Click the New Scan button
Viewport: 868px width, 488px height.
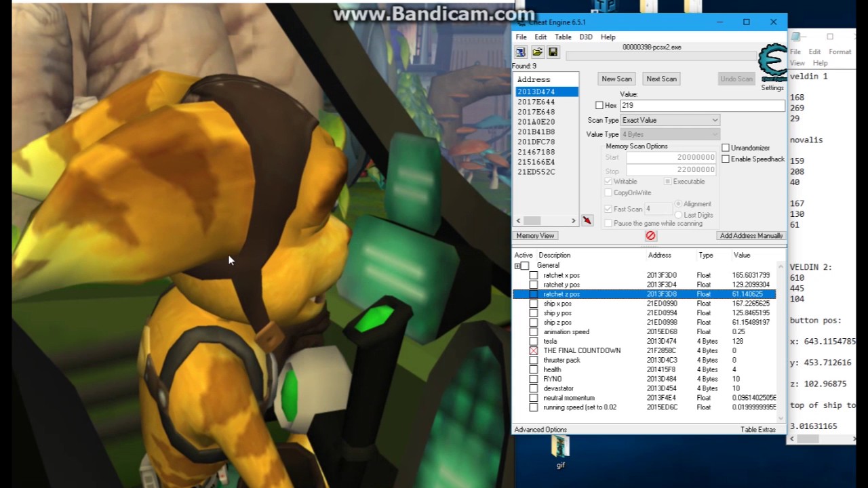click(x=616, y=79)
